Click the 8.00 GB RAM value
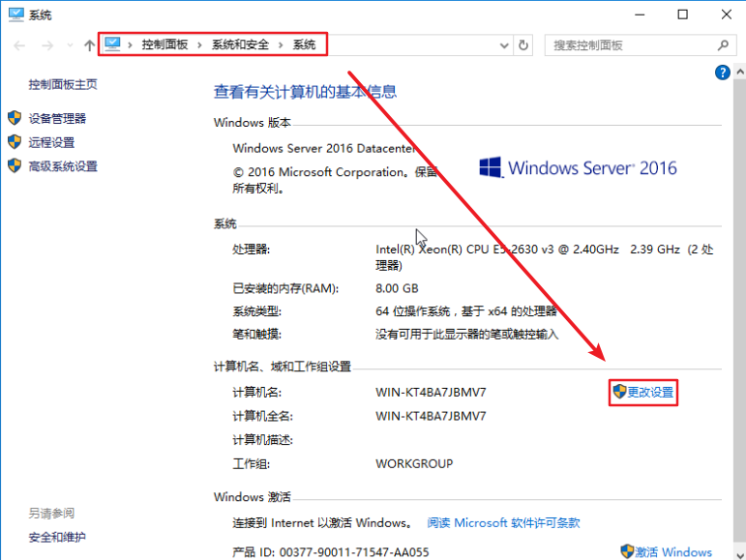746x560 pixels. click(x=397, y=288)
